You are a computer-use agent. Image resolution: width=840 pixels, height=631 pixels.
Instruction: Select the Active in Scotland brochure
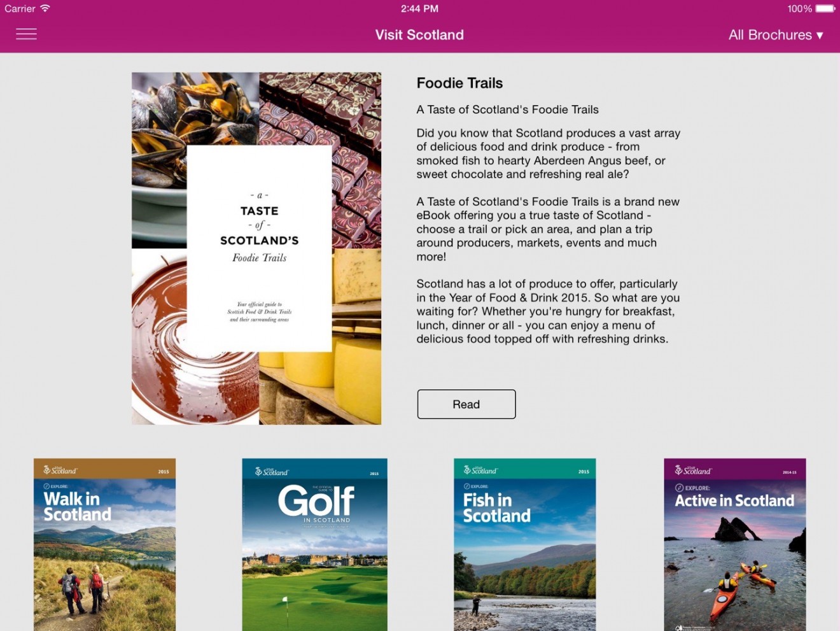pyautogui.click(x=735, y=544)
